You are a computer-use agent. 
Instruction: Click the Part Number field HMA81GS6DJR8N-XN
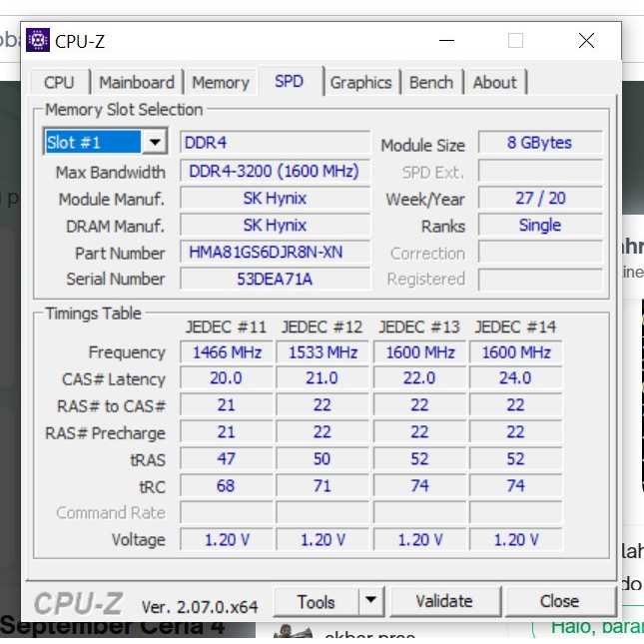click(275, 253)
